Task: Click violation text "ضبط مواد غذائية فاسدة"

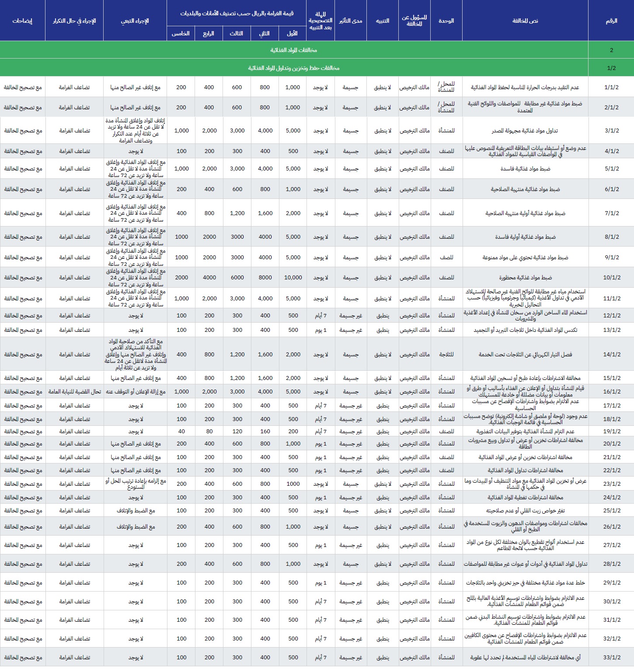Action: point(525,168)
